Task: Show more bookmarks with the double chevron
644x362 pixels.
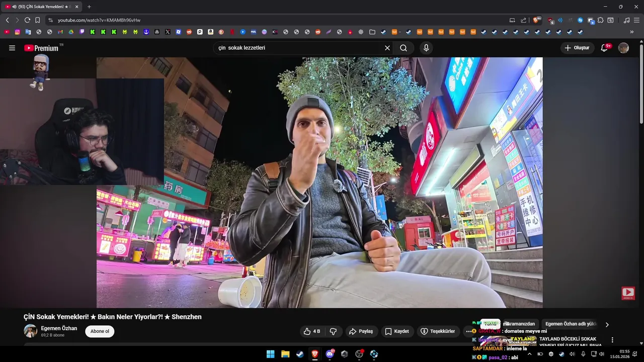Action: click(x=632, y=32)
